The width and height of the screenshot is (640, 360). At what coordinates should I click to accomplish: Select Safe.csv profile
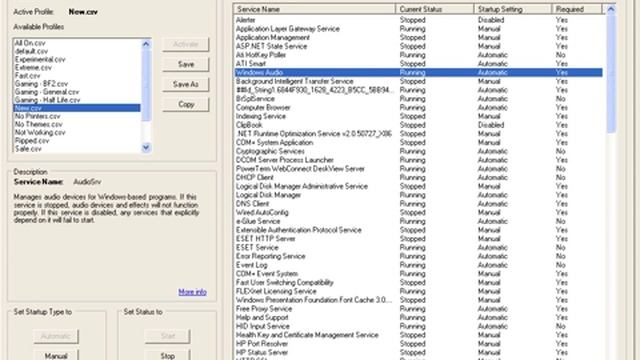pos(77,149)
